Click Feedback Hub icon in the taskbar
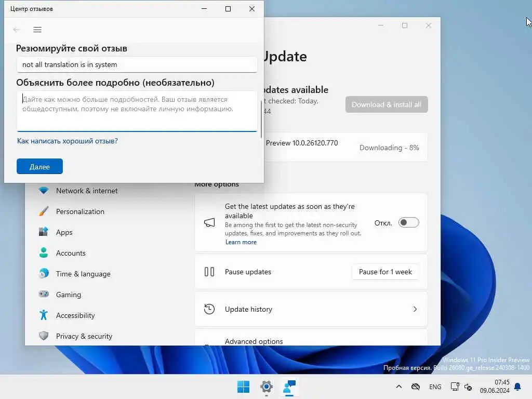 [x=289, y=387]
